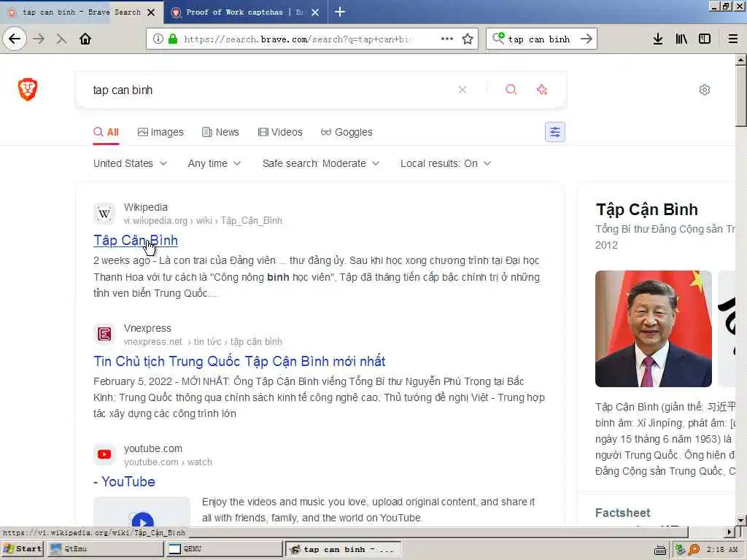Click the vertical scrollbar down arrow
Image resolution: width=747 pixels, height=560 pixels.
tap(741, 519)
